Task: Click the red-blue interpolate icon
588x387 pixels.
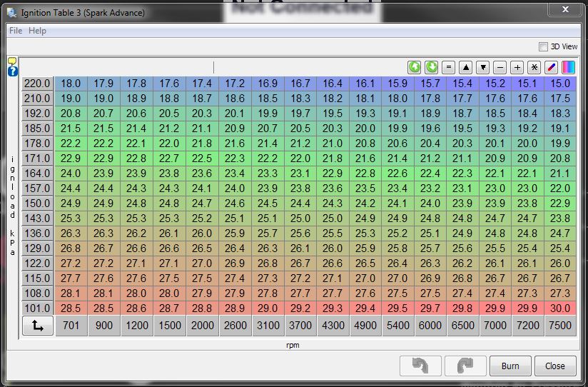Action: coord(551,67)
